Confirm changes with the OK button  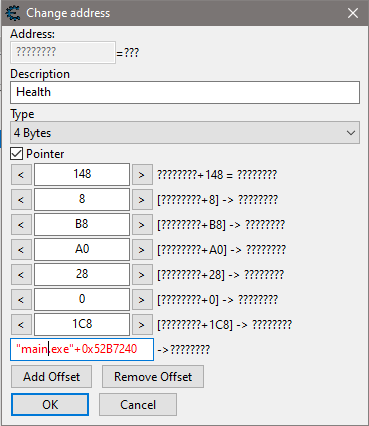click(x=50, y=404)
